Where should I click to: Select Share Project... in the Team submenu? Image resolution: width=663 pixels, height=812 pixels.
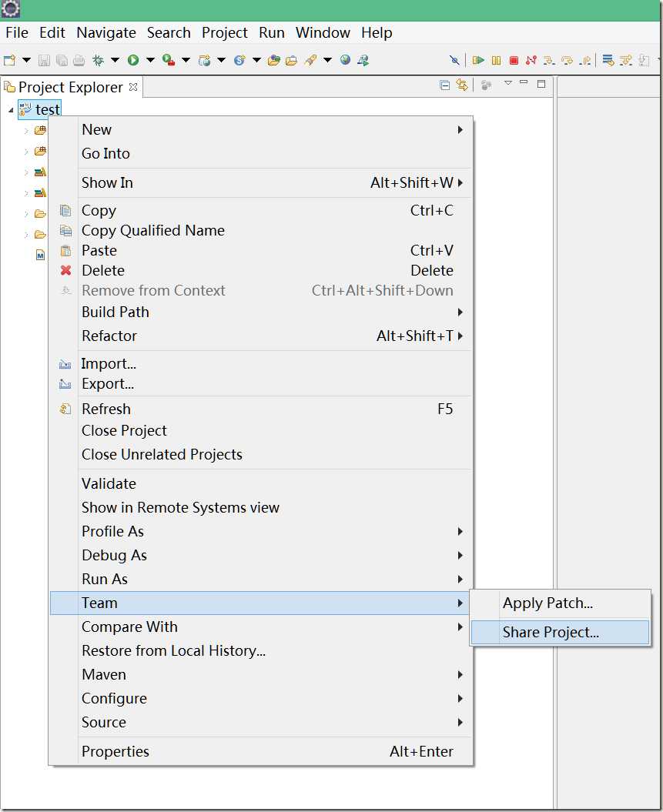click(551, 633)
